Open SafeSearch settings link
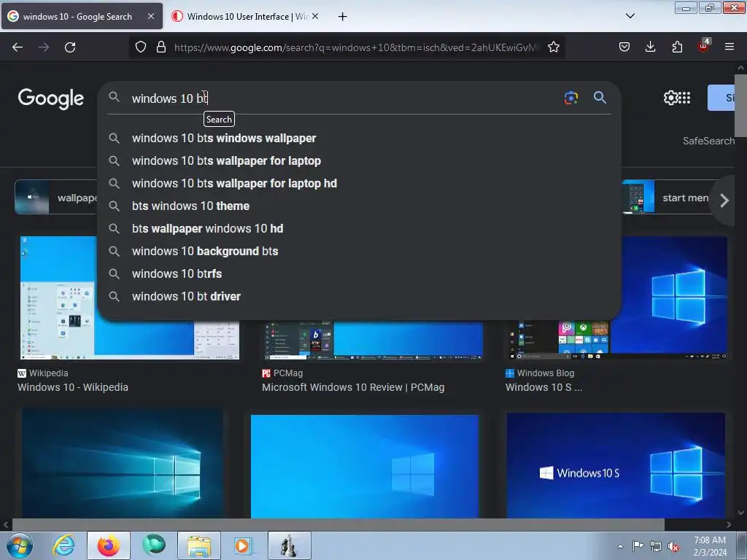The image size is (747, 560). pyautogui.click(x=708, y=141)
